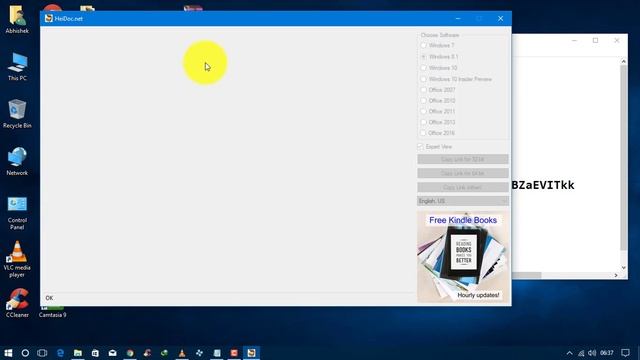Click Copy Link for 64 bit button
Viewport: 640px width, 360px height.
[462, 173]
